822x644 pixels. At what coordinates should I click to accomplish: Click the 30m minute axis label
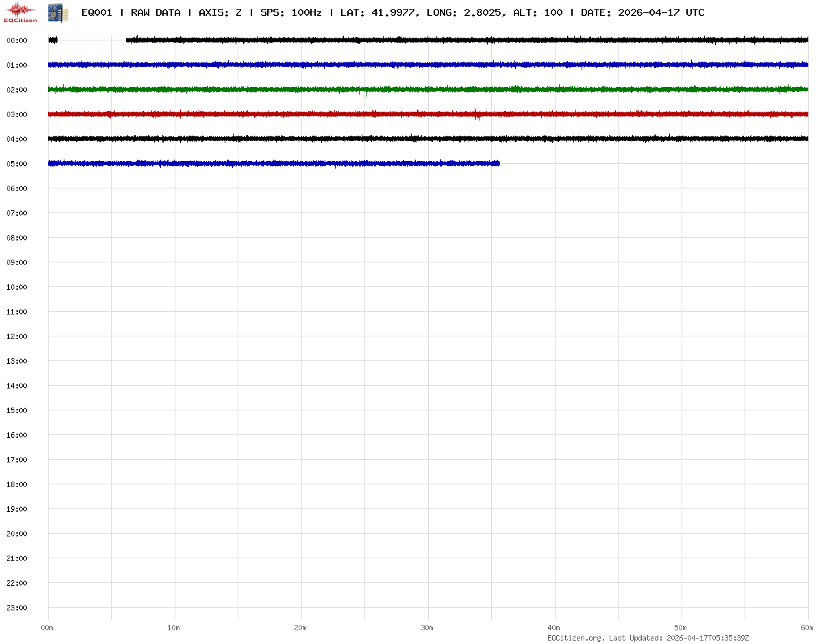point(427,628)
